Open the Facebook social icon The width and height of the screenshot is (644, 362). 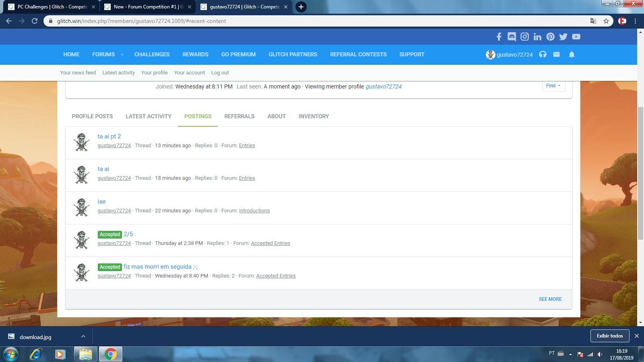click(499, 37)
